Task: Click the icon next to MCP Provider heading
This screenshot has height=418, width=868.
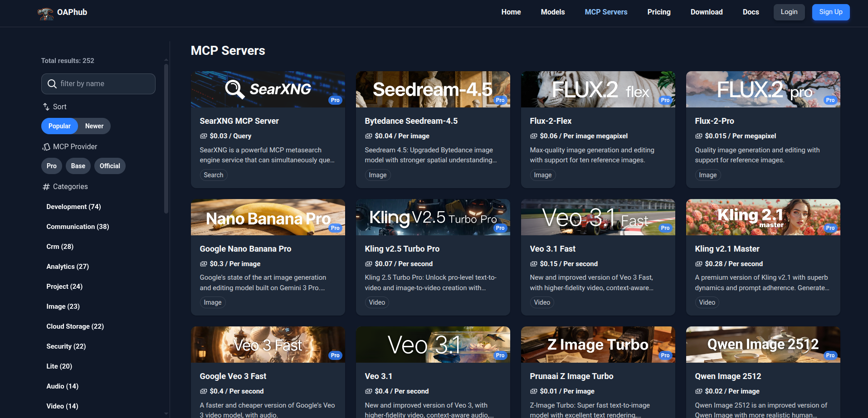Action: click(x=46, y=146)
